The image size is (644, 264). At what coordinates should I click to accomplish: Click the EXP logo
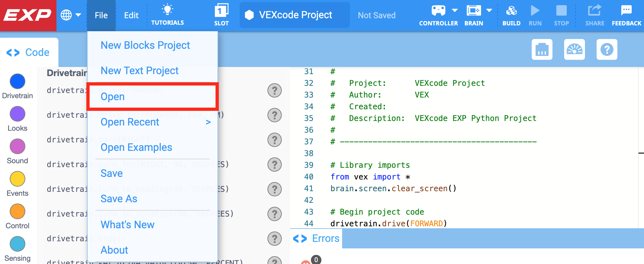click(28, 15)
